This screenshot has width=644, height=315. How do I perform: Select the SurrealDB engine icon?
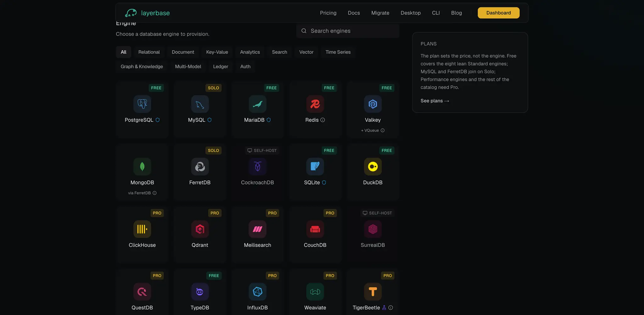point(373,229)
